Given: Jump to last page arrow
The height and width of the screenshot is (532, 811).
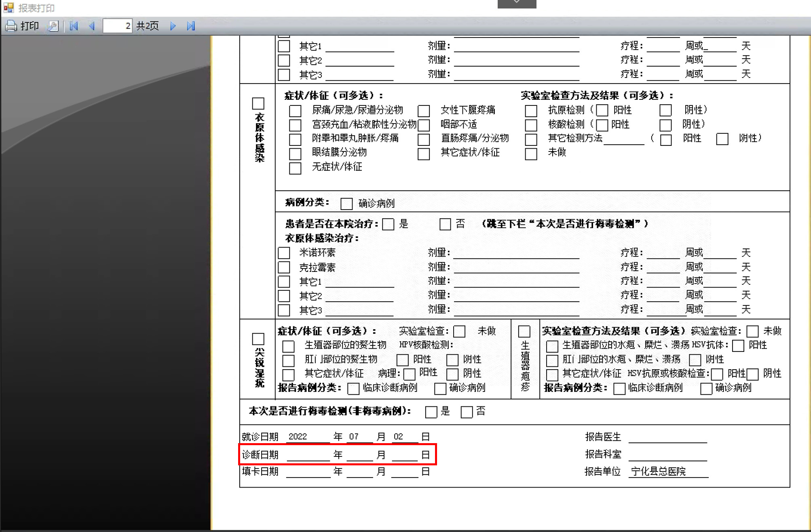Looking at the screenshot, I should [x=191, y=26].
